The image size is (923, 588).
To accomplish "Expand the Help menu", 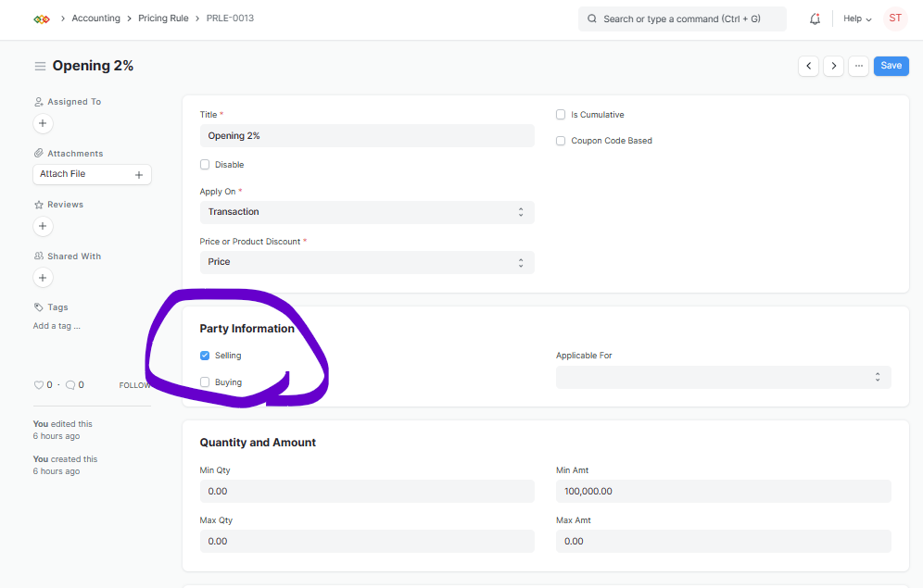I will click(857, 19).
